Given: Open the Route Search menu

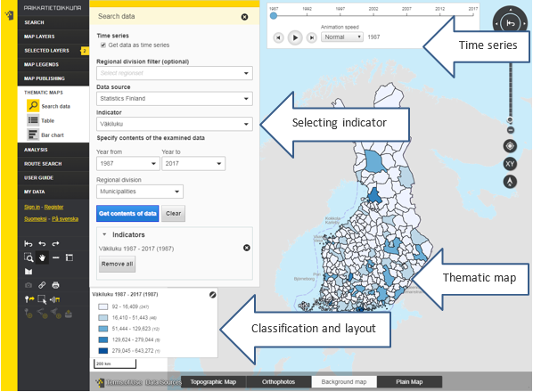Looking at the screenshot, I should [x=53, y=164].
